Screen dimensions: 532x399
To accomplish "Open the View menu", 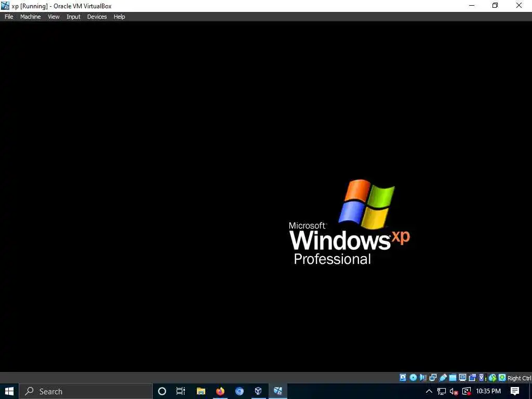I will point(54,17).
